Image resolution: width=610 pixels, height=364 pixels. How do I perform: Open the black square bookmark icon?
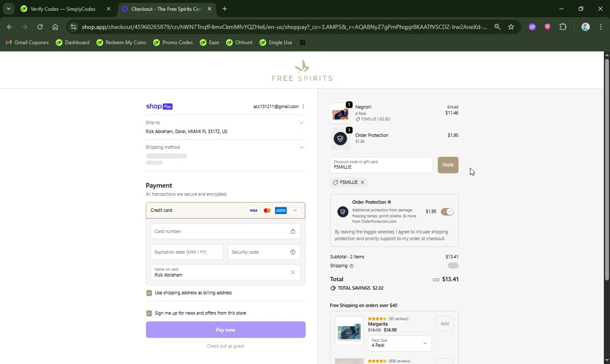(x=303, y=43)
